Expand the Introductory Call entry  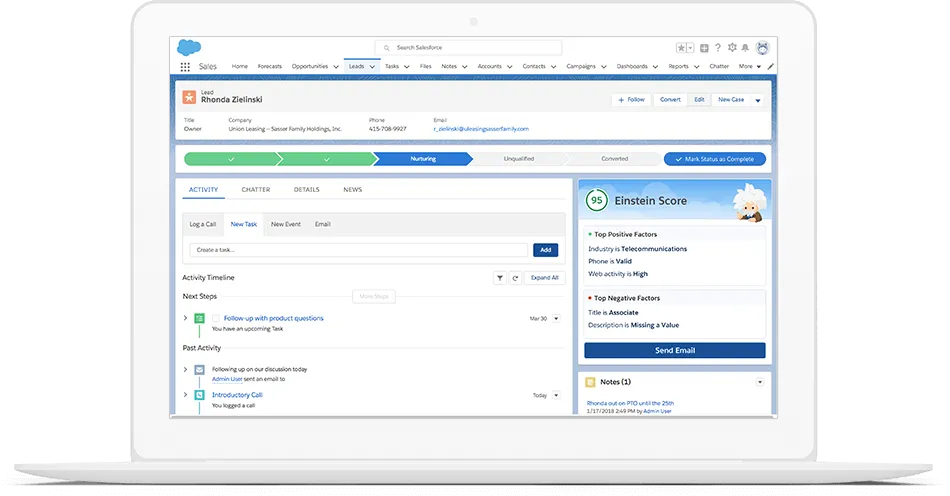coord(185,395)
